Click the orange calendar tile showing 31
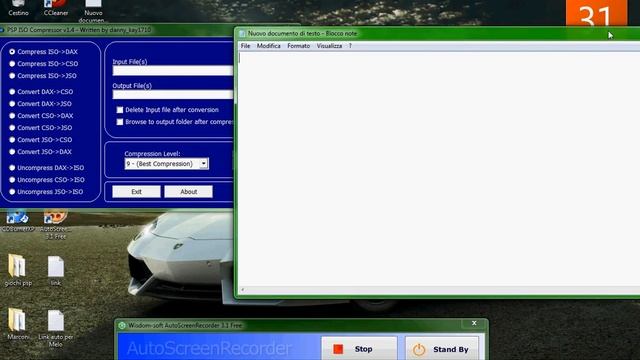The image size is (640, 360). pos(596,13)
